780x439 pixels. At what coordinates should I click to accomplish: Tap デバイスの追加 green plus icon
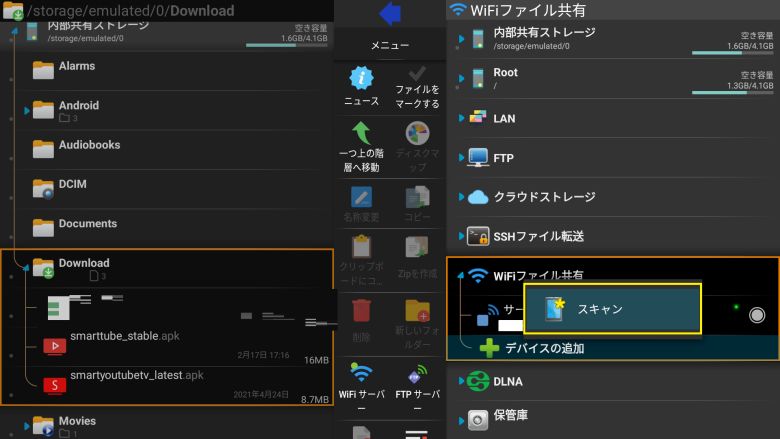coord(489,348)
